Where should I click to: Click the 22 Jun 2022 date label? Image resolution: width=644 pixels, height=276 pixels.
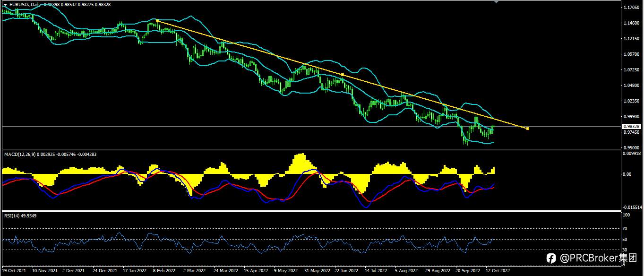coord(346,271)
